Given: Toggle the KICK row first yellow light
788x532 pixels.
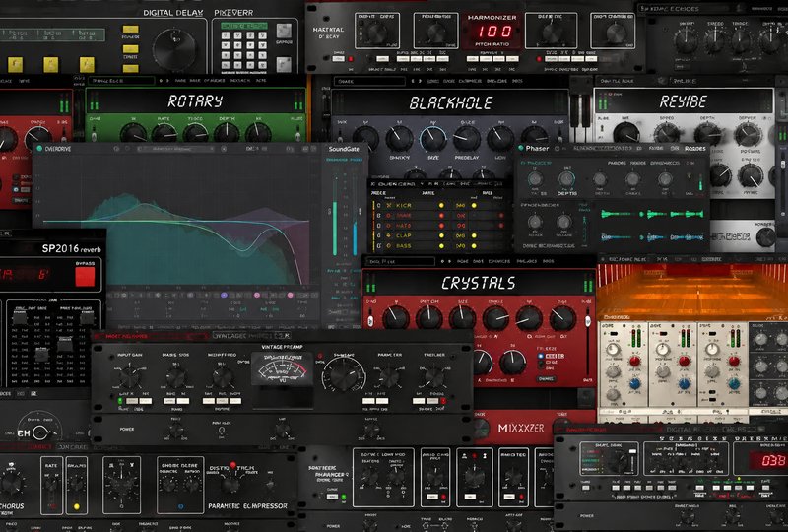Looking at the screenshot, I should point(441,205).
